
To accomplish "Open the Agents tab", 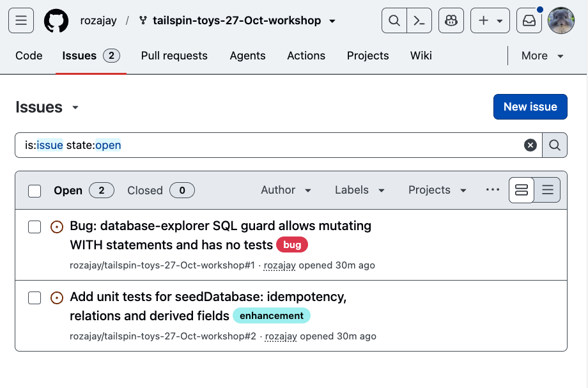I will 247,56.
